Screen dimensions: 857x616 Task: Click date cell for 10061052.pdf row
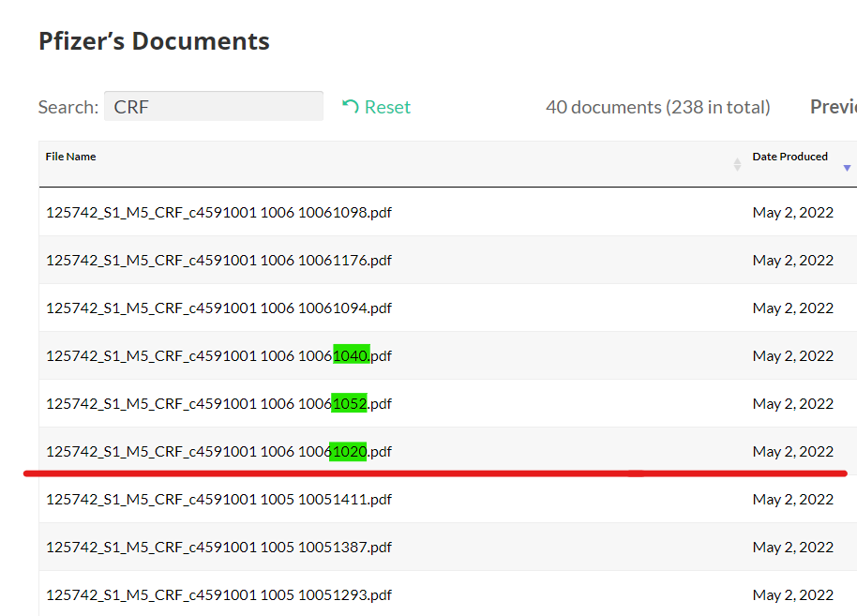(x=793, y=403)
